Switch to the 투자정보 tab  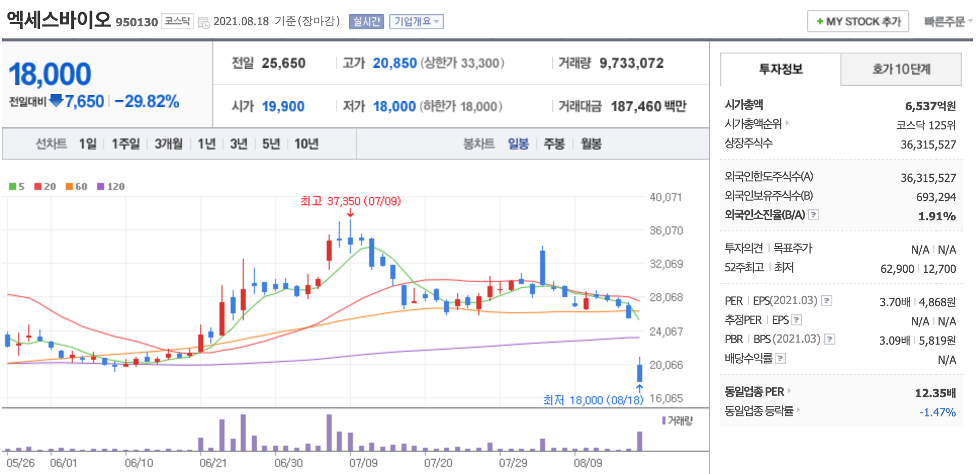coord(780,69)
